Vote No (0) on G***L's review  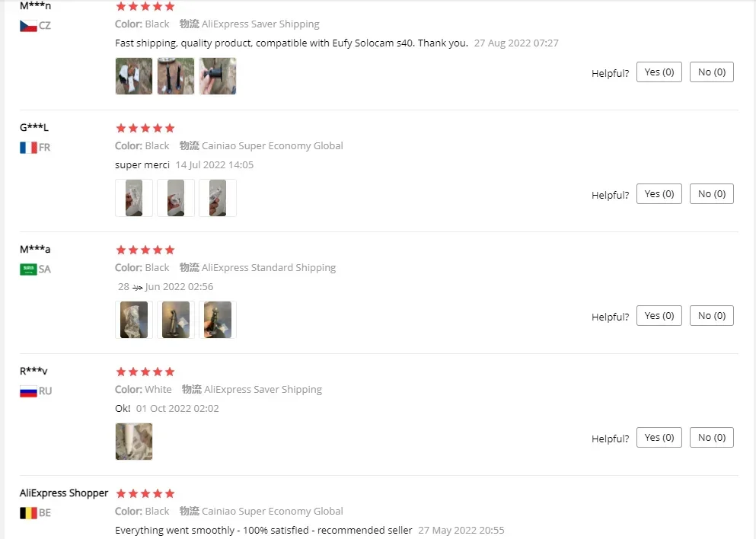click(711, 194)
